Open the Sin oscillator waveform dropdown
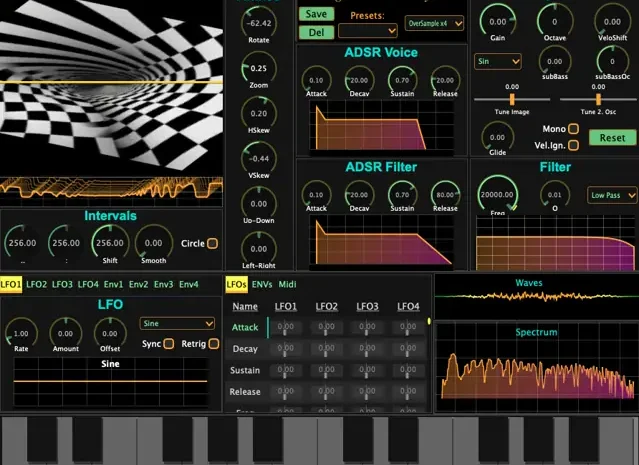This screenshot has height=465, width=639. 498,62
